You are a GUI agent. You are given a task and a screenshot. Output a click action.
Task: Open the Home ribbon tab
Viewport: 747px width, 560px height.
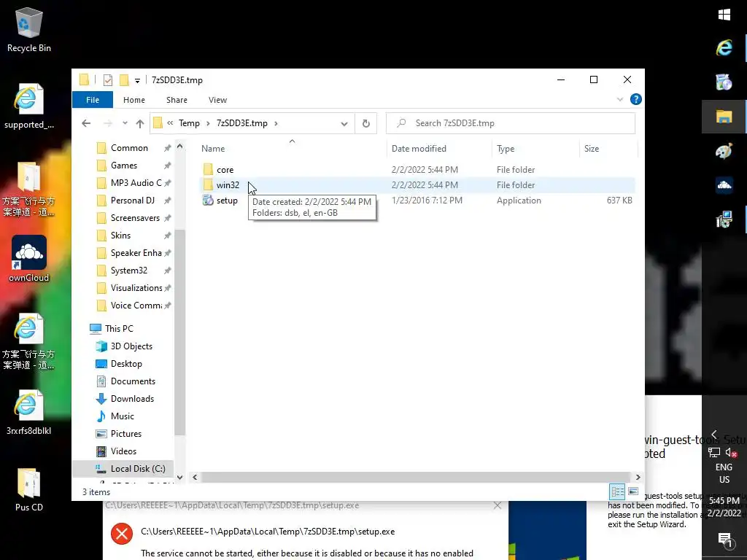(134, 100)
